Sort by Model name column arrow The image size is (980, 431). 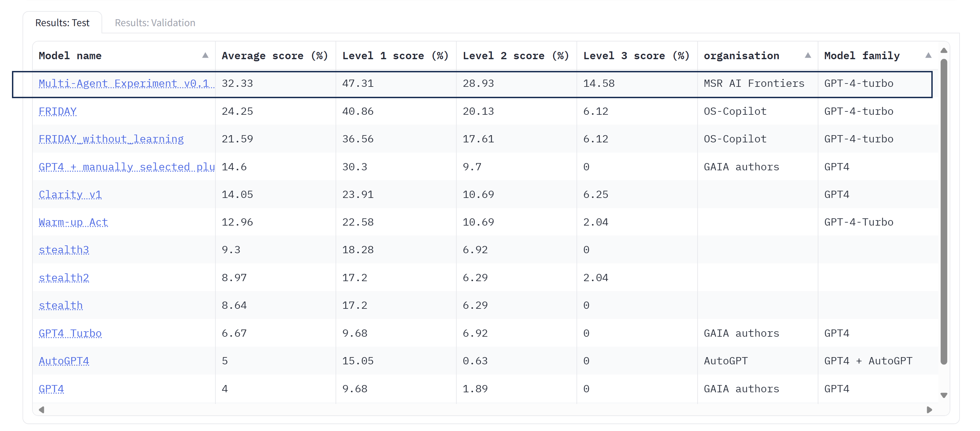pyautogui.click(x=205, y=55)
